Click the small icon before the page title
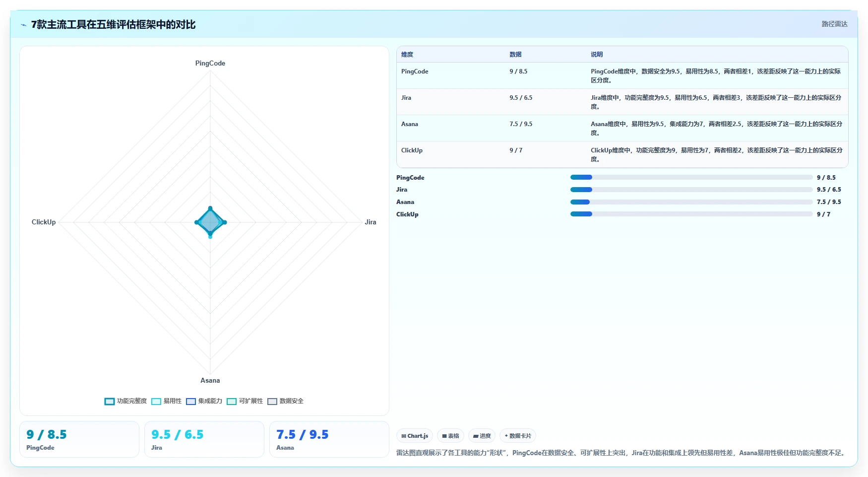The image size is (868, 477). click(x=23, y=25)
